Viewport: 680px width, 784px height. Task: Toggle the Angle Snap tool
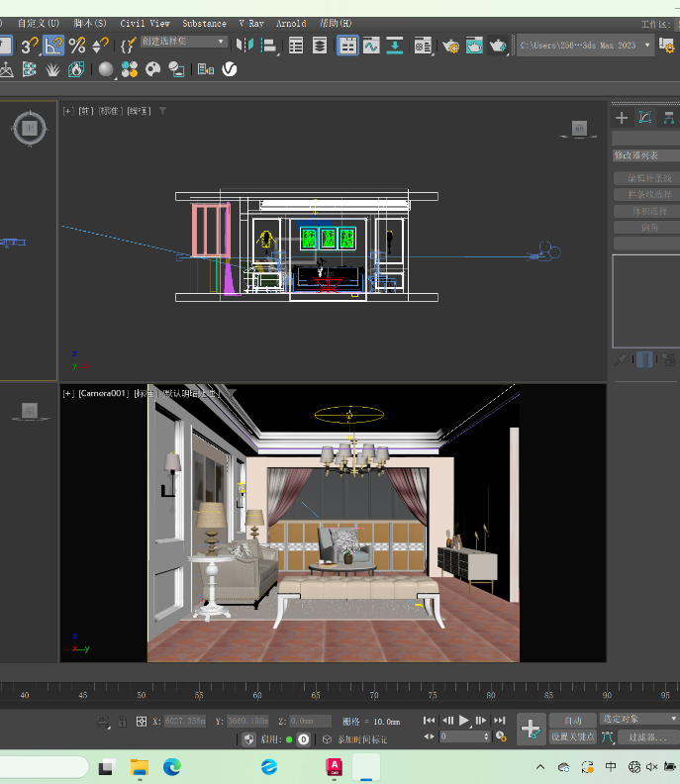tap(53, 45)
